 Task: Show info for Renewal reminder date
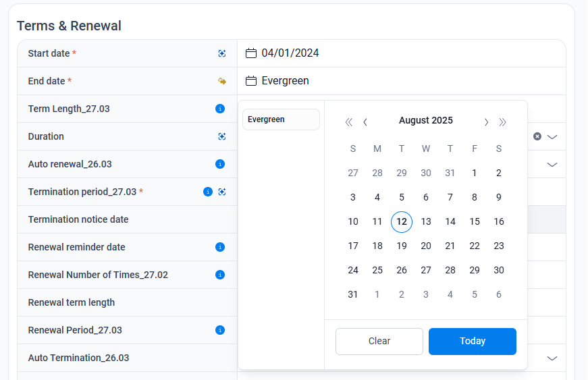coord(219,247)
